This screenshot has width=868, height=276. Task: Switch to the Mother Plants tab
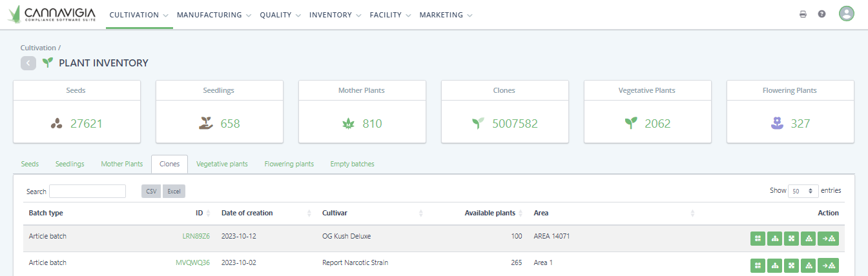coord(121,164)
